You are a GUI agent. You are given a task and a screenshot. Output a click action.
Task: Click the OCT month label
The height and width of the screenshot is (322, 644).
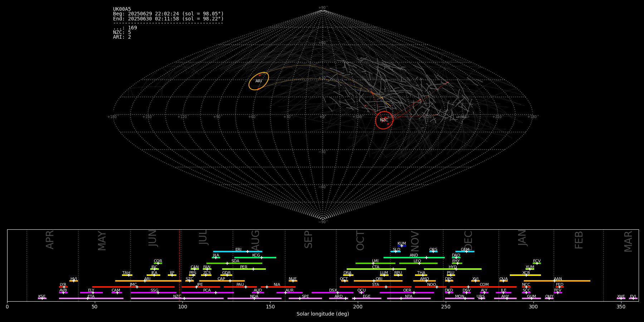pyautogui.click(x=360, y=240)
